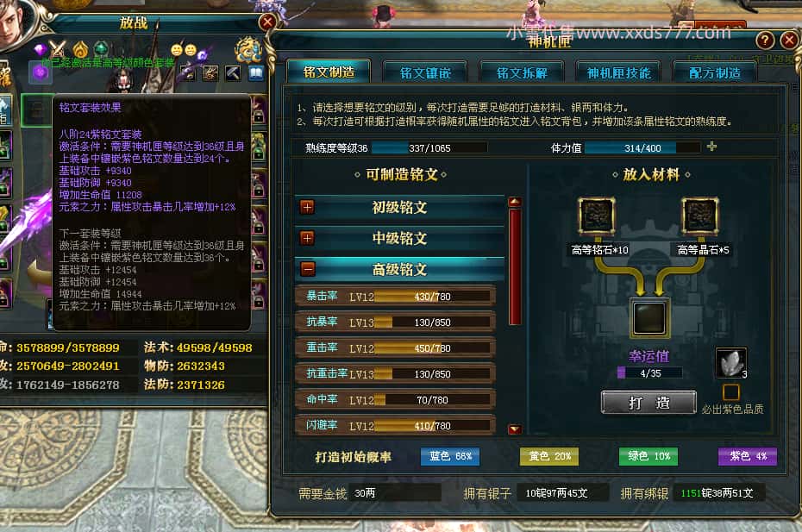Click the center output slot
802x532 pixels.
[649, 317]
